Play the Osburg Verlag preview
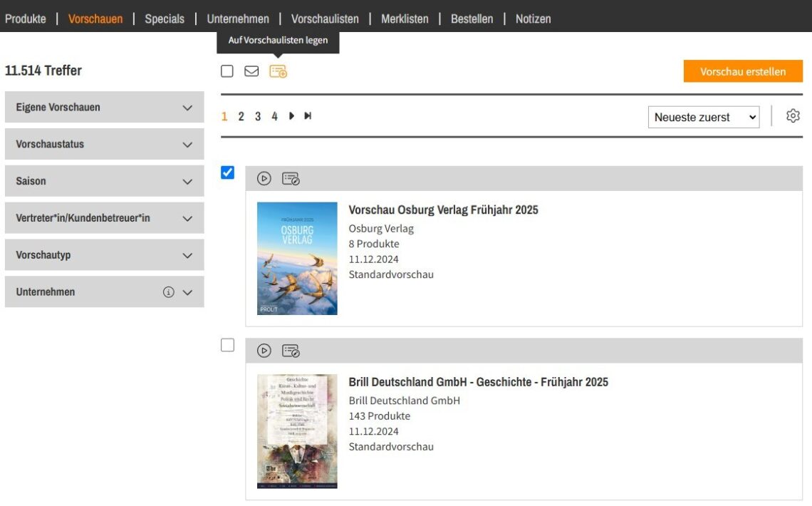 click(x=264, y=179)
